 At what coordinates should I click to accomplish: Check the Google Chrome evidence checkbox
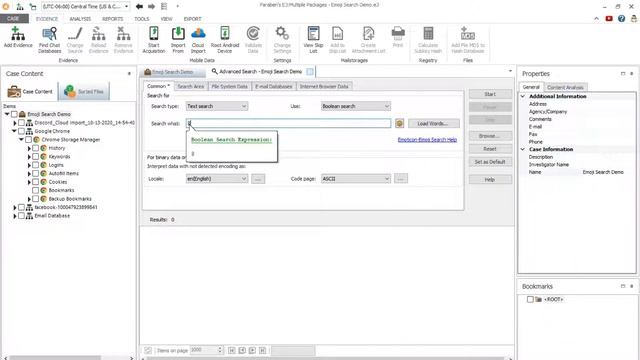point(21,131)
